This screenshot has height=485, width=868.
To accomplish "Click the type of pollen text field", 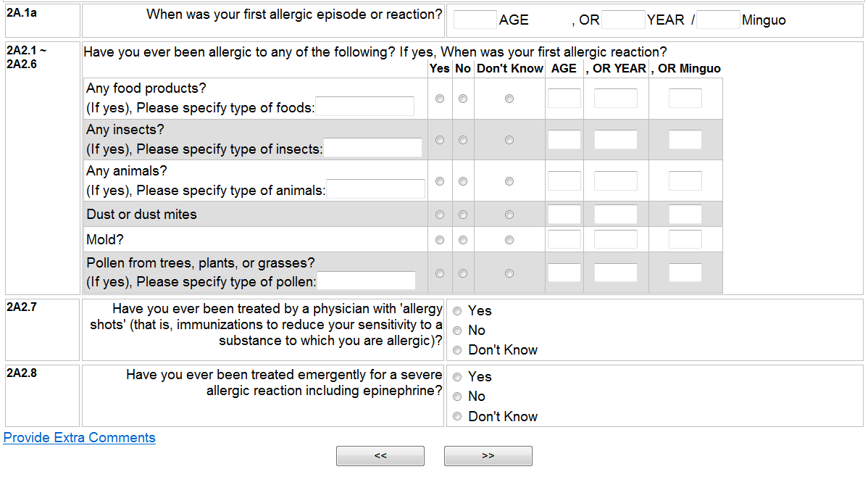I will pyautogui.click(x=367, y=281).
